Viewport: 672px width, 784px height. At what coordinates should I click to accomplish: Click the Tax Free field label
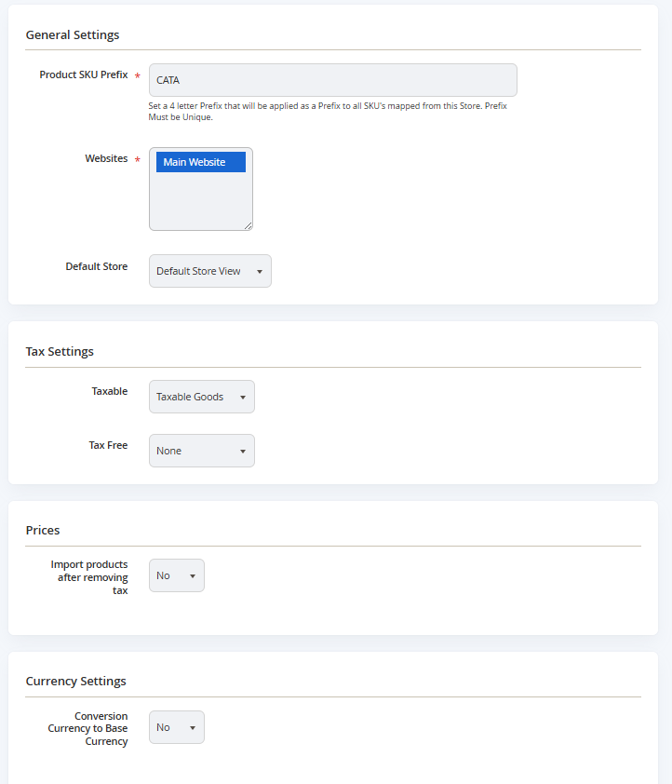click(108, 445)
